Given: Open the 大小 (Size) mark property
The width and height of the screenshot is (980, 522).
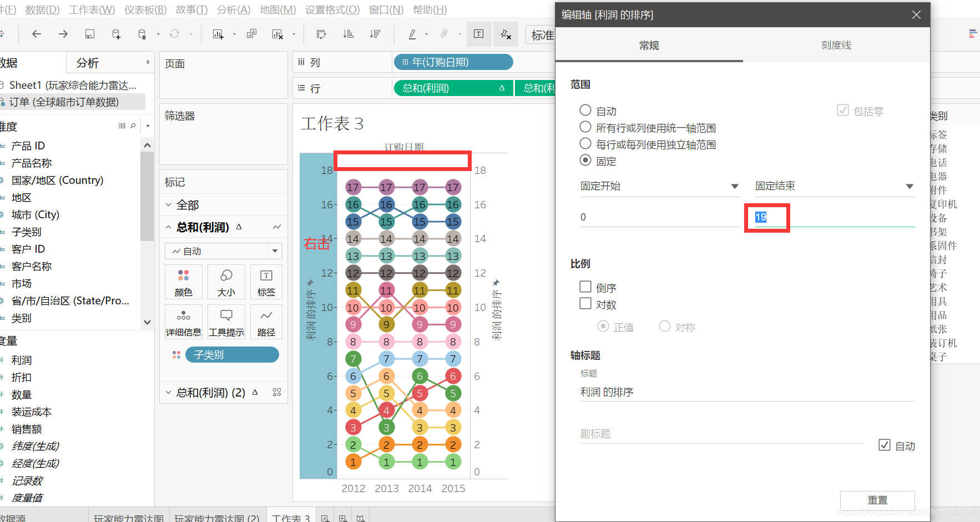Looking at the screenshot, I should point(226,282).
